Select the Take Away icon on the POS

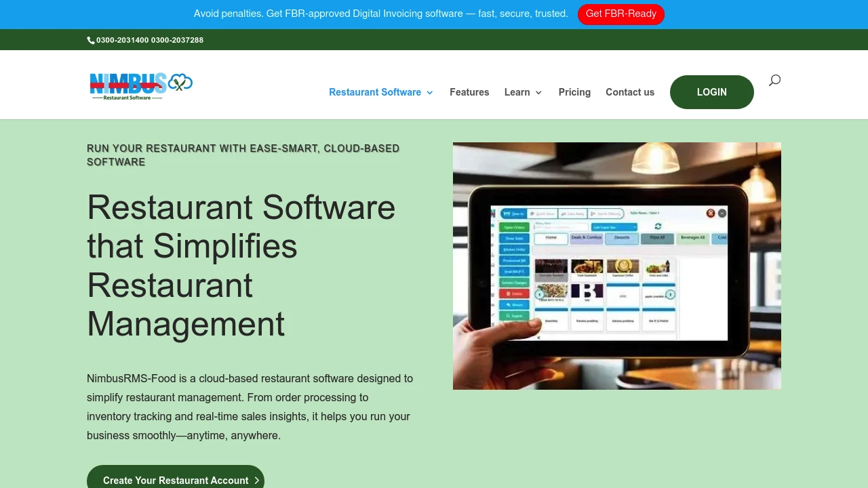pos(564,213)
